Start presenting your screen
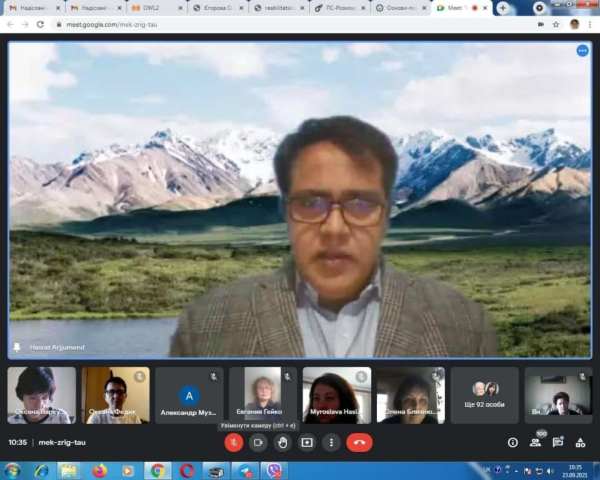 click(307, 442)
